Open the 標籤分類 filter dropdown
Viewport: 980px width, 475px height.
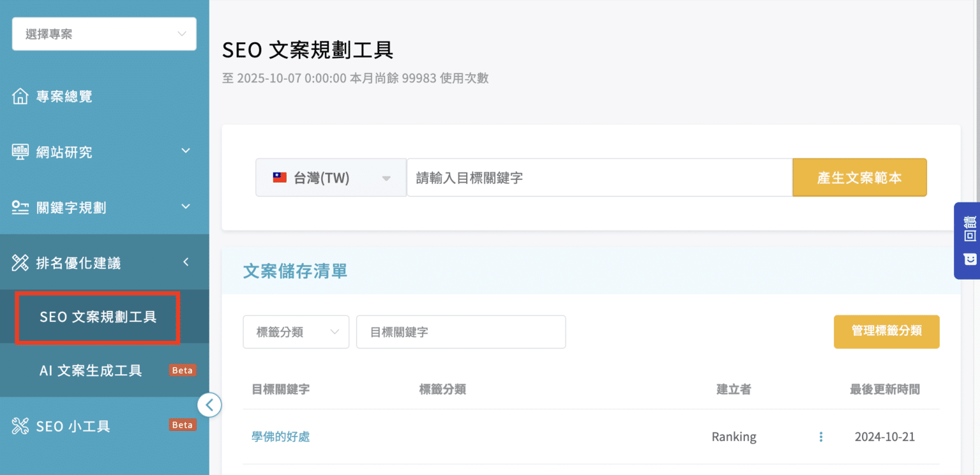click(296, 332)
